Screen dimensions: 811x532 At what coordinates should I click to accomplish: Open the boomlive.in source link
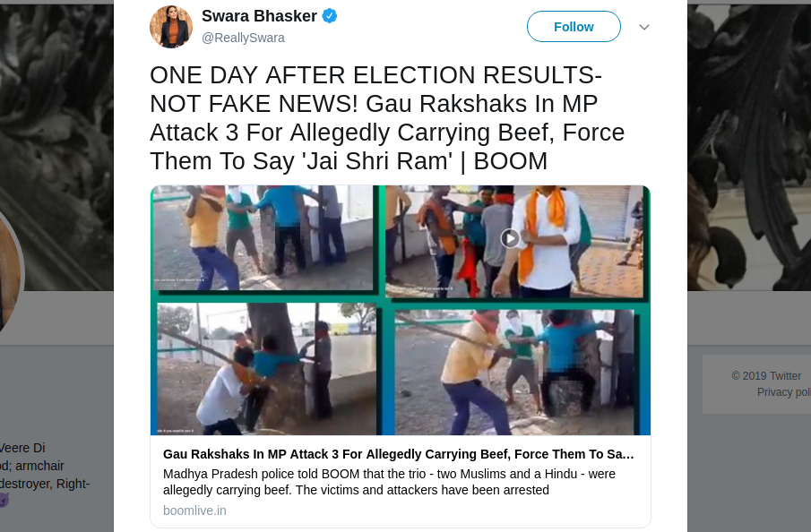pos(194,511)
